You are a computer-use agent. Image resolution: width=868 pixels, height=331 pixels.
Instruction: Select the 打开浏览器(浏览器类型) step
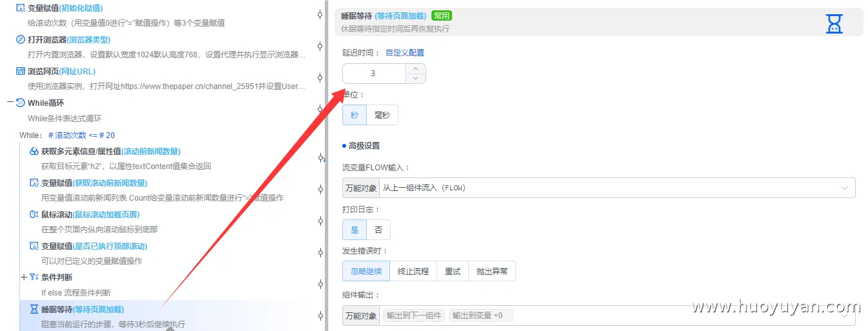pyautogui.click(x=69, y=39)
